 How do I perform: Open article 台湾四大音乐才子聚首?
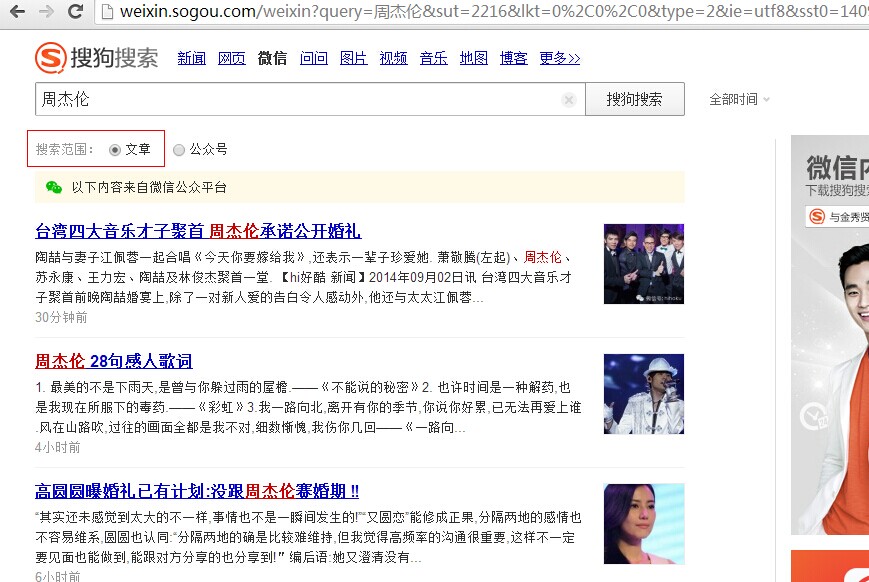coord(198,231)
